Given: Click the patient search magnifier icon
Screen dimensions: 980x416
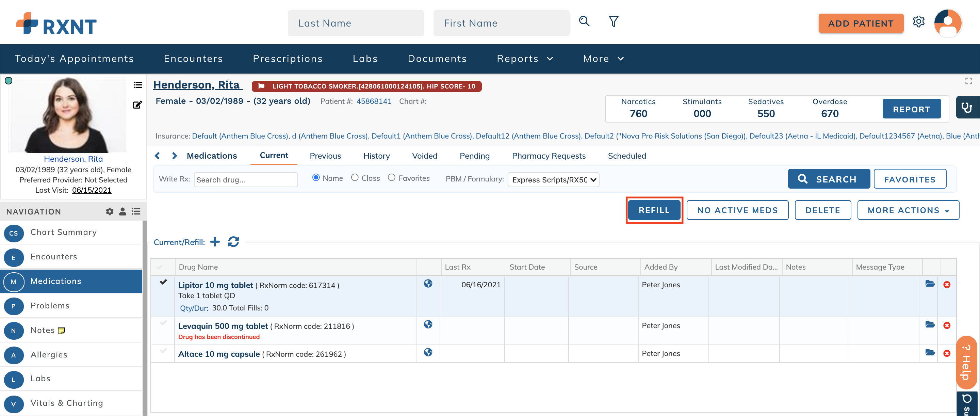Looking at the screenshot, I should click(x=584, y=21).
